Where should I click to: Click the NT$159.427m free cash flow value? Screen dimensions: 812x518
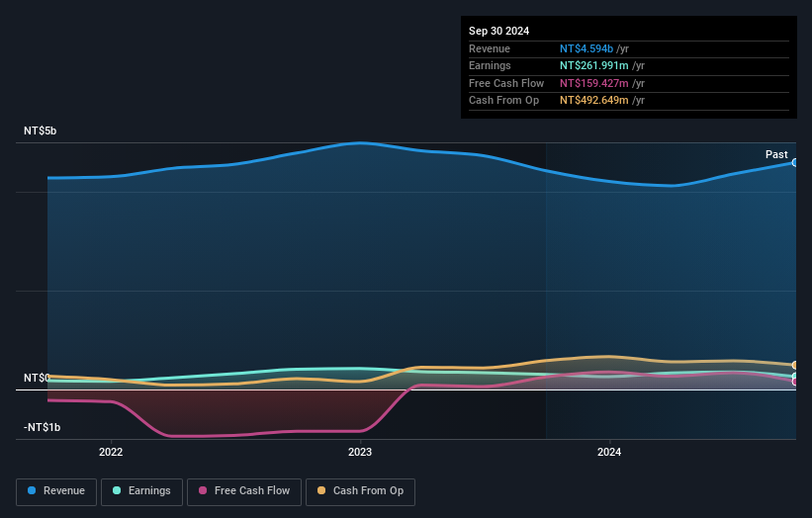(x=594, y=83)
